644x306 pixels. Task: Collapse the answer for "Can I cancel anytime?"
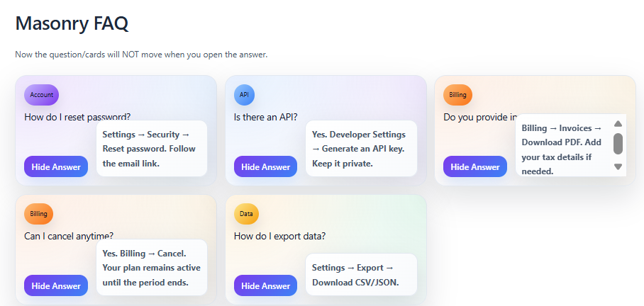click(56, 286)
